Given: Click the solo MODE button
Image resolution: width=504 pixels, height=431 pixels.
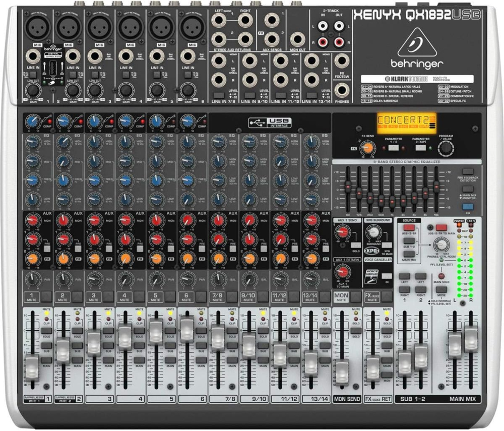Looking at the screenshot, I should [x=442, y=289].
